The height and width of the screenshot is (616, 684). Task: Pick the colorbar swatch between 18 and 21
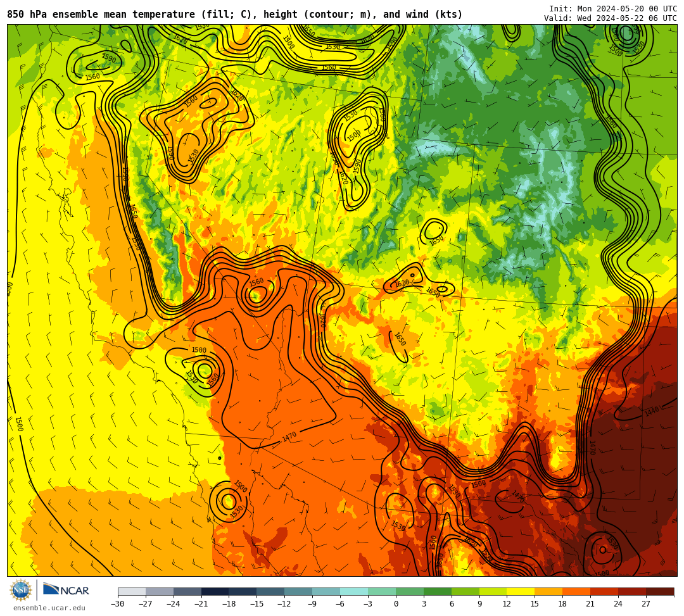click(x=577, y=591)
